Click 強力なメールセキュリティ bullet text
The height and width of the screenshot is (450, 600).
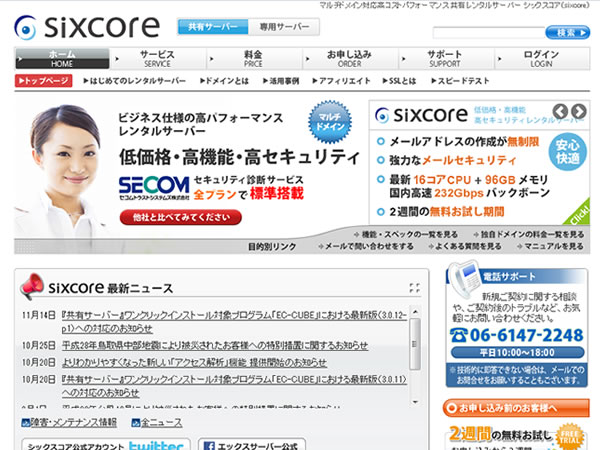coord(453,160)
